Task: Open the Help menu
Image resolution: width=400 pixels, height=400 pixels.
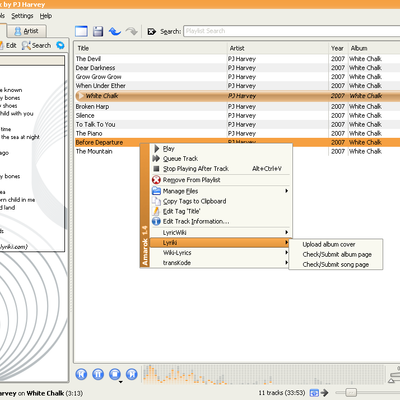Action: [46, 16]
